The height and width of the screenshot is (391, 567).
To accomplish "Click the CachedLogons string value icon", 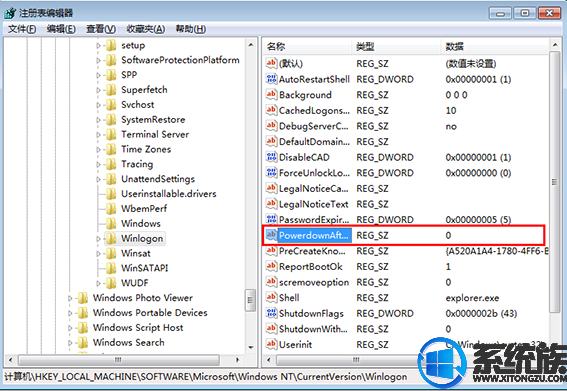I will click(271, 110).
